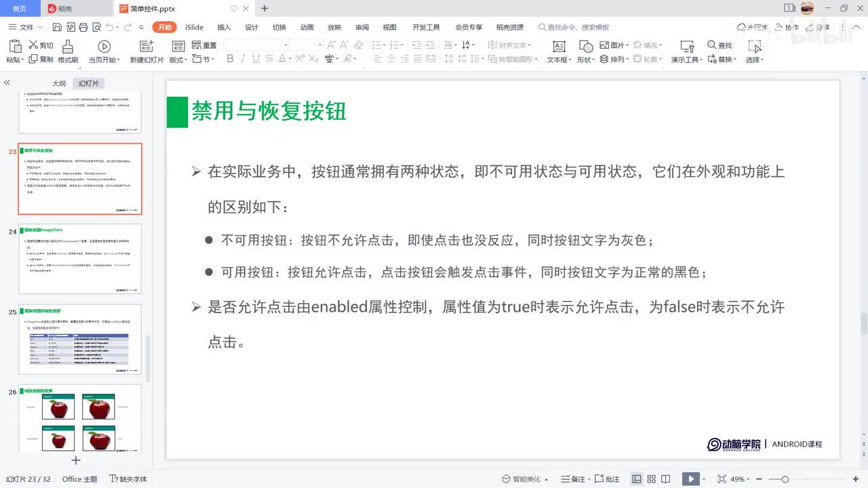The height and width of the screenshot is (488, 868).
Task: Click the missing fonts (缺失字体) notice
Action: pos(128,479)
